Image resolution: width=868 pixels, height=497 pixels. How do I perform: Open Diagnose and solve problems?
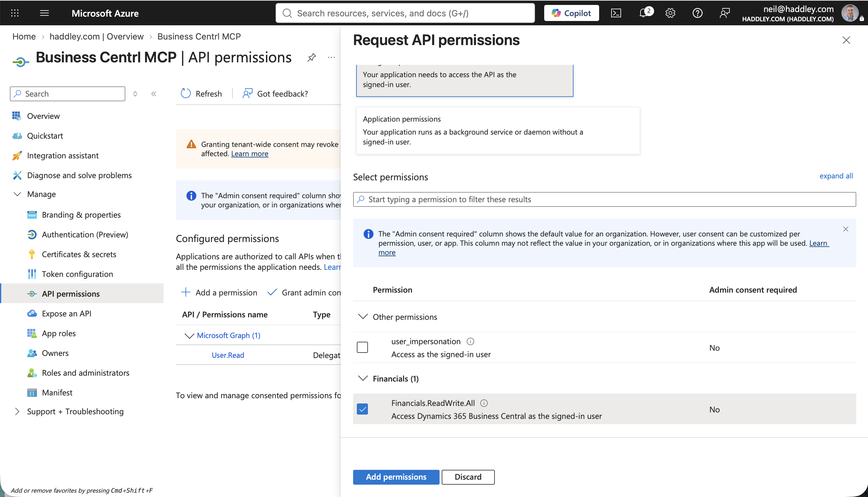coord(79,175)
